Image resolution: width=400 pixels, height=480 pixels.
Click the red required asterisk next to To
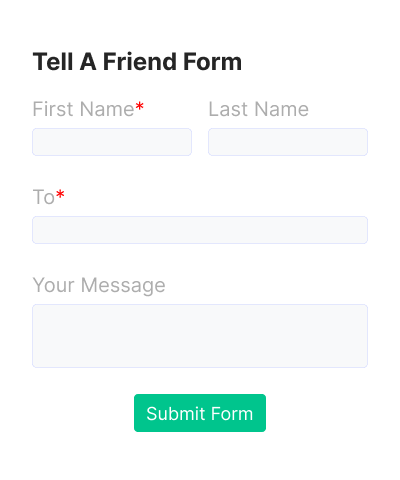pyautogui.click(x=60, y=195)
